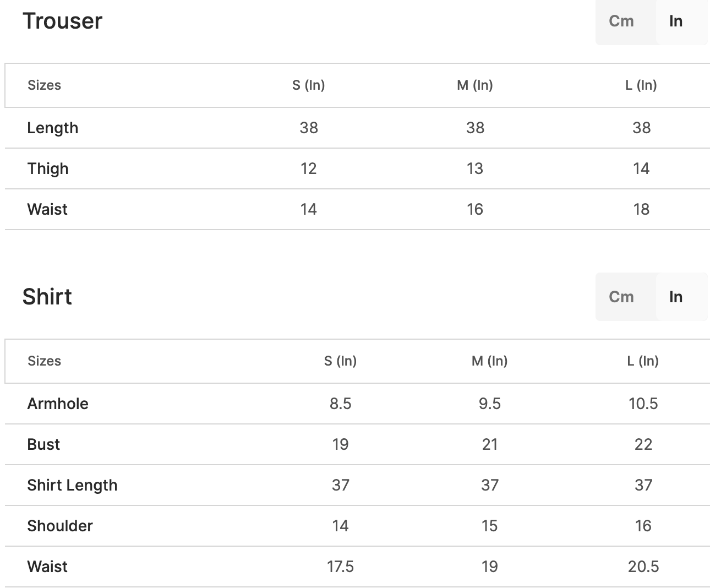Click the Trouser L (In) column header
This screenshot has height=588, width=710.
[x=641, y=85]
